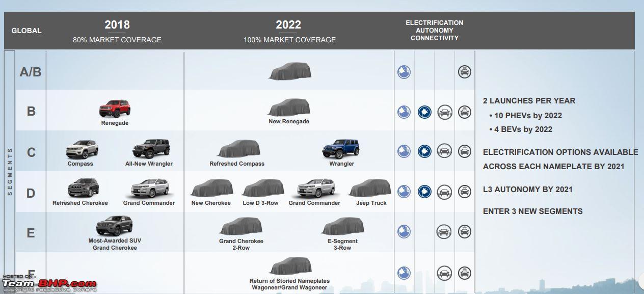This screenshot has width=644, height=294.
Task: Click the "ELECTRIFICATION" header word
Action: [435, 23]
